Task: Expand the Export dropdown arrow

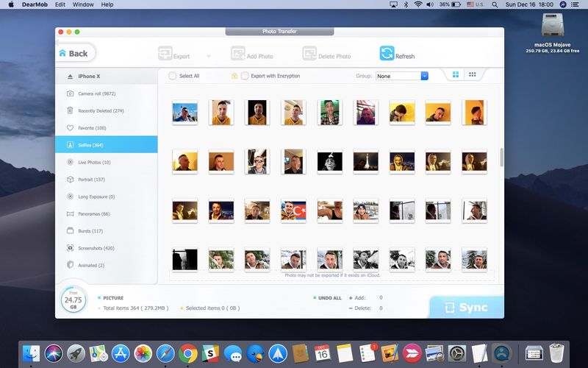Action: click(209, 57)
